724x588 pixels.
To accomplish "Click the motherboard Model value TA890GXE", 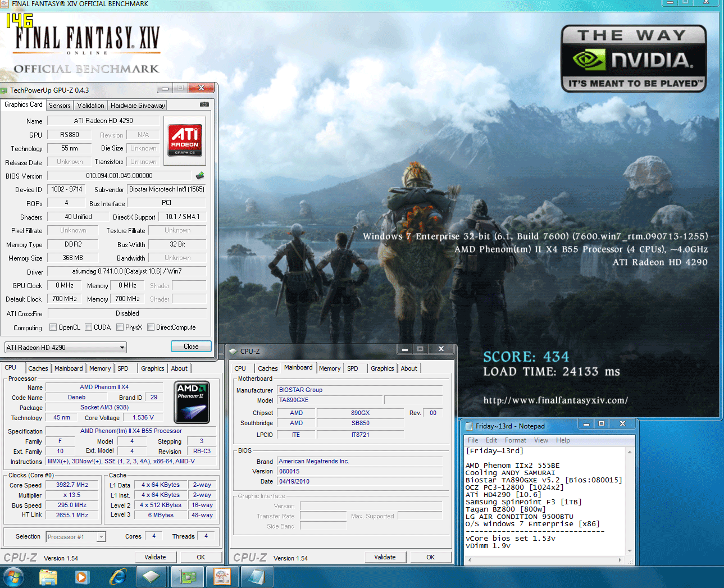I will click(330, 400).
